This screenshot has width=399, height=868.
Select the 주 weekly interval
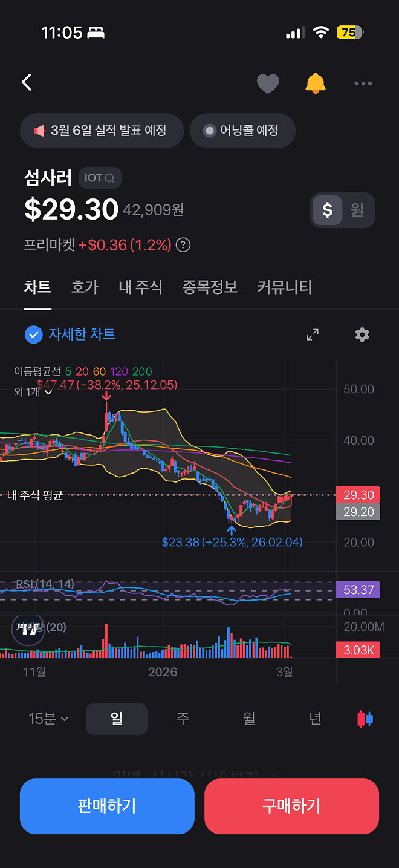click(183, 719)
